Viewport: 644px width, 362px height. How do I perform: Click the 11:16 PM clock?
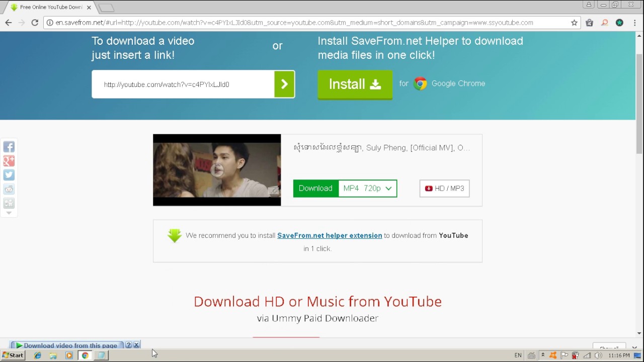click(x=619, y=355)
